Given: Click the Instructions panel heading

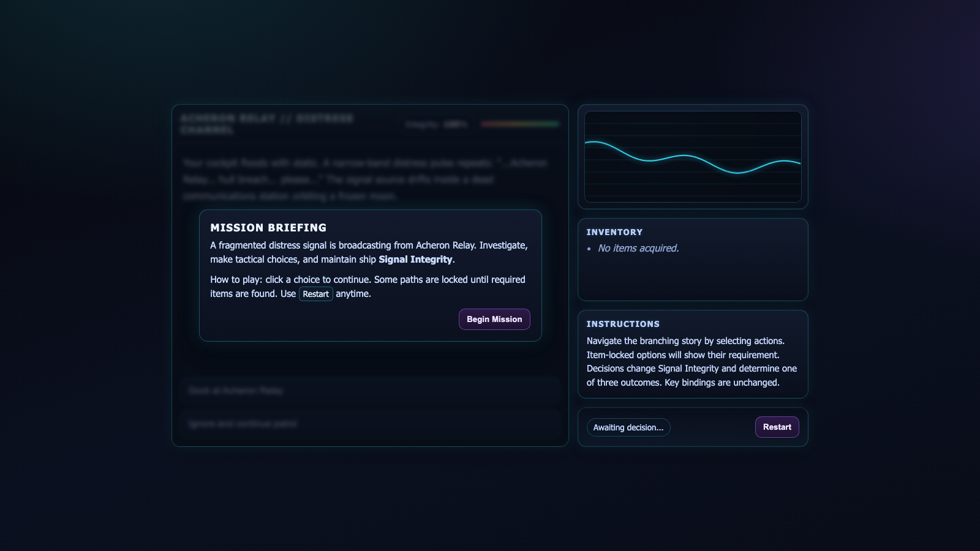Looking at the screenshot, I should click(x=623, y=324).
